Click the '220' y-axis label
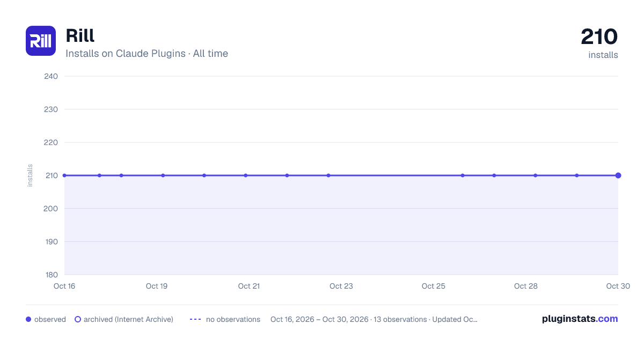Viewport: 644px width, 338px height. [51, 142]
